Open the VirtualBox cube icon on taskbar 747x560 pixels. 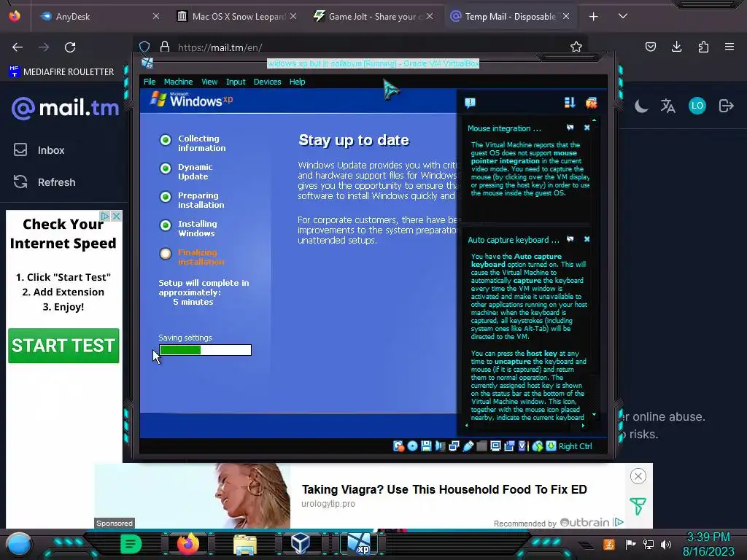pos(301,543)
